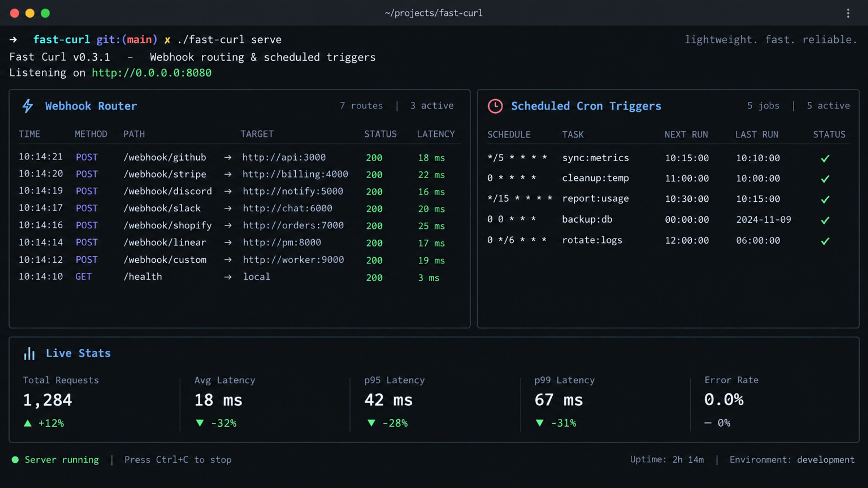
Task: Click the 0.0% error rate value
Action: click(x=724, y=400)
